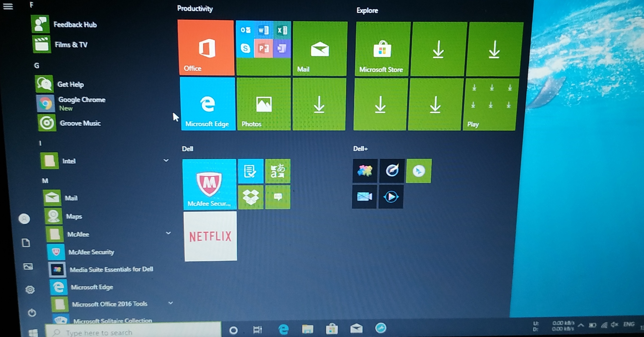Click the letter F section header
644x337 pixels.
(x=31, y=5)
